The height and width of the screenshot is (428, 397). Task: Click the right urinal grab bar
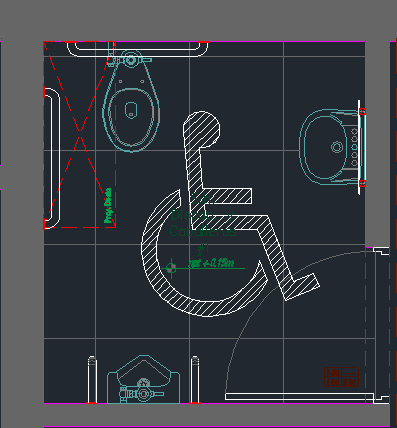coord(195,380)
